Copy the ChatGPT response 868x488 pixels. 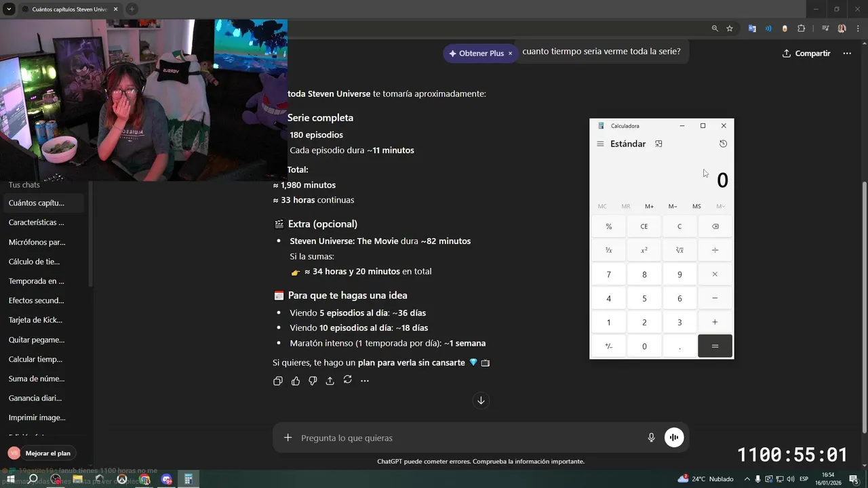(278, 381)
